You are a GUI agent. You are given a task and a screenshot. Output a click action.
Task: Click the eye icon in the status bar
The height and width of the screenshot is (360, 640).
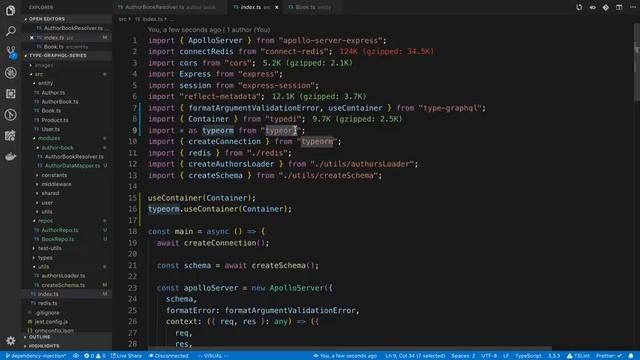[x=76, y=356]
